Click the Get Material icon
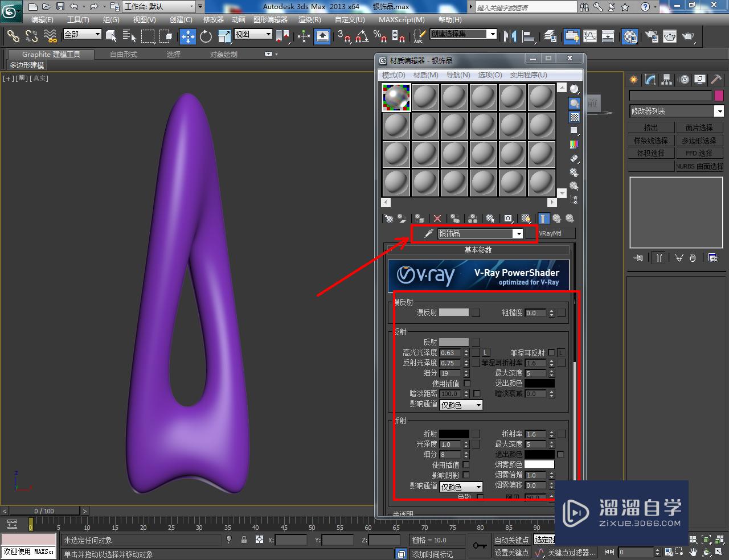The height and width of the screenshot is (560, 729). click(388, 219)
